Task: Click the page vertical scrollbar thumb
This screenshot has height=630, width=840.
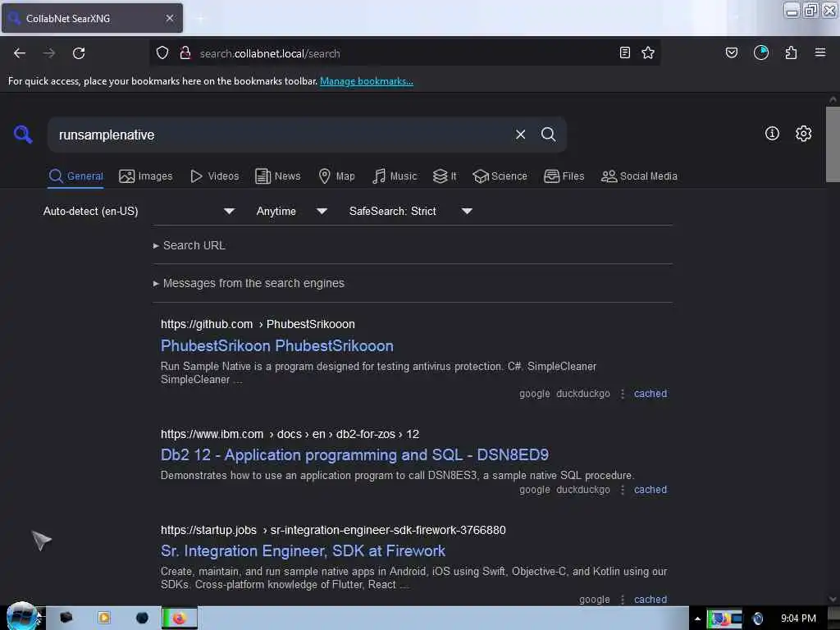Action: pos(833,144)
